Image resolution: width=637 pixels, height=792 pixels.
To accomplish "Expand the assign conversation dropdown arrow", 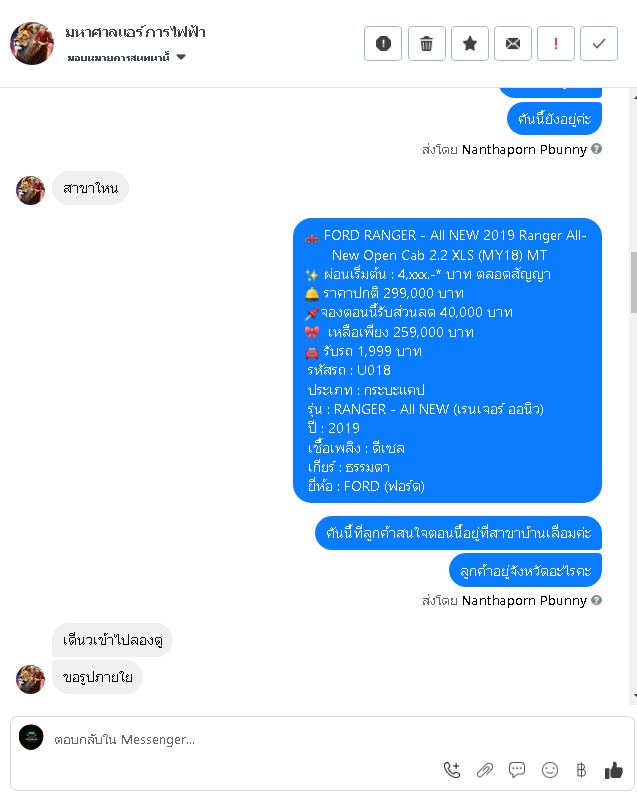I will [x=181, y=57].
